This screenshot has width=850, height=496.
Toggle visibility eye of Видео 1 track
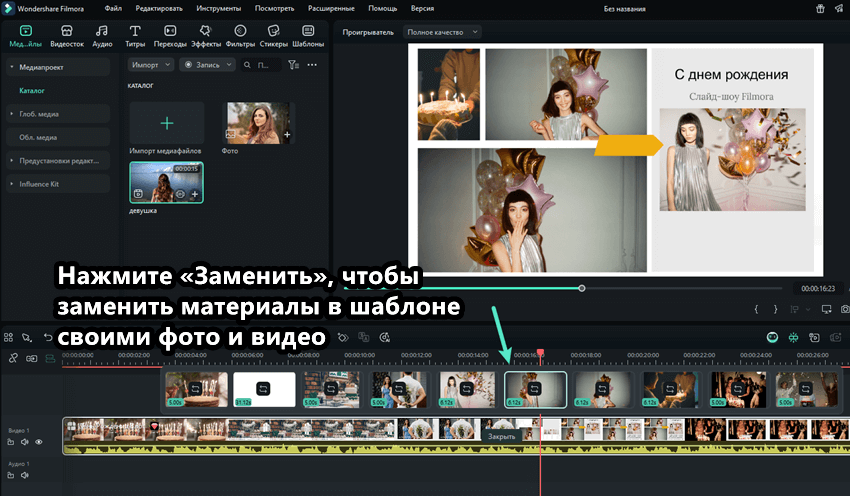point(38,442)
